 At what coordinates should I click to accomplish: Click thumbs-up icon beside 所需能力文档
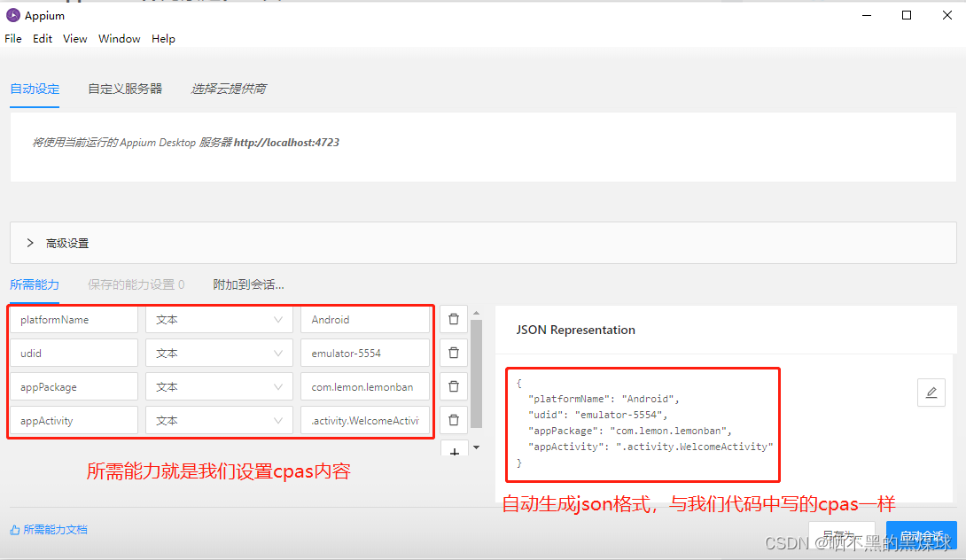15,530
